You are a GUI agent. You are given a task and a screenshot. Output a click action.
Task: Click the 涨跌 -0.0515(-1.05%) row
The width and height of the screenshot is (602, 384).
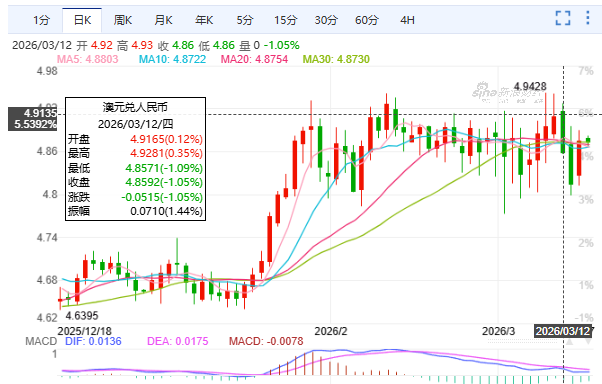pyautogui.click(x=135, y=197)
